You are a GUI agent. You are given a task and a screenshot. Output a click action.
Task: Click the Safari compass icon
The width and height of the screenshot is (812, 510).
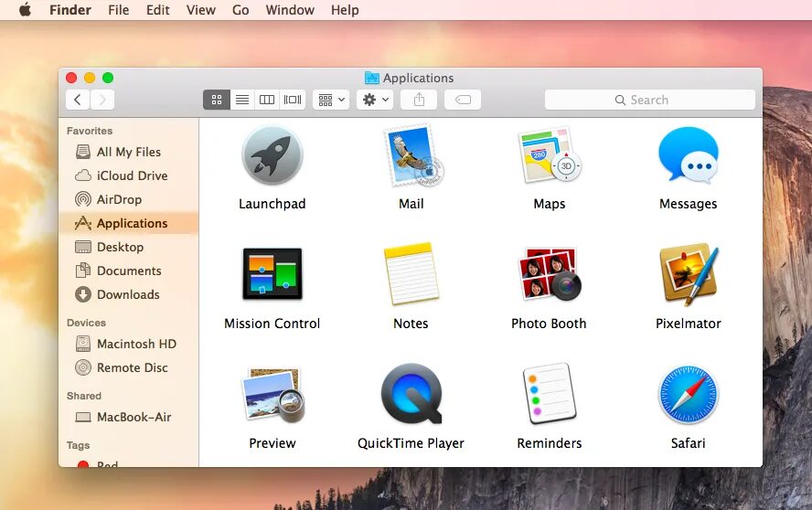coord(689,395)
